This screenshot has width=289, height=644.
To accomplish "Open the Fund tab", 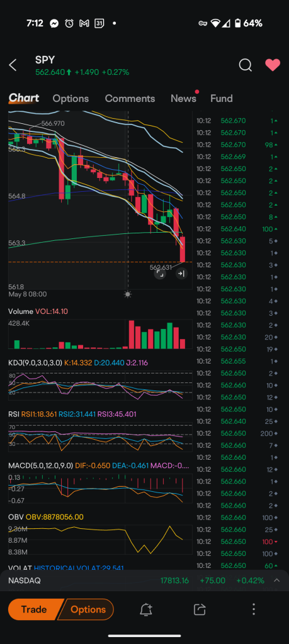I will click(222, 99).
